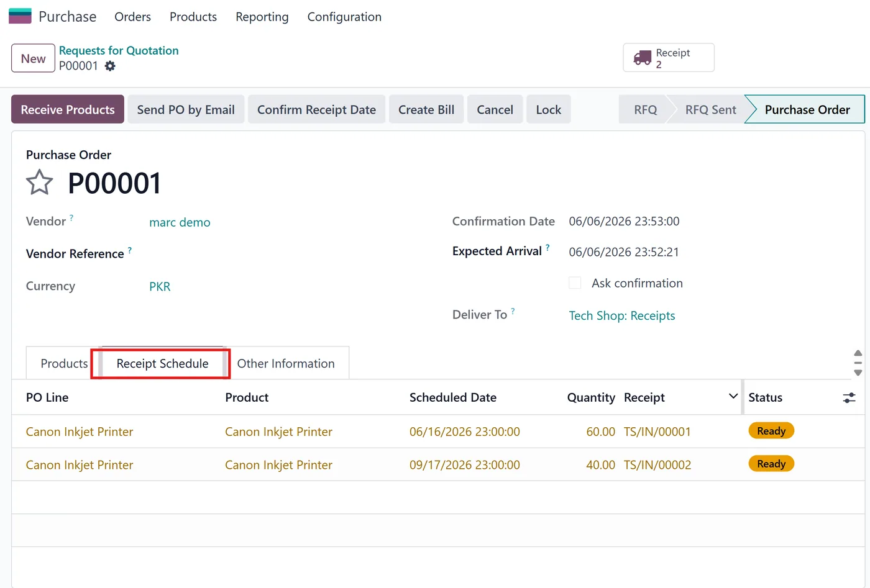This screenshot has width=870, height=588.
Task: Click Confirmation Date value 06/06/2026 23:53:00
Action: (624, 222)
